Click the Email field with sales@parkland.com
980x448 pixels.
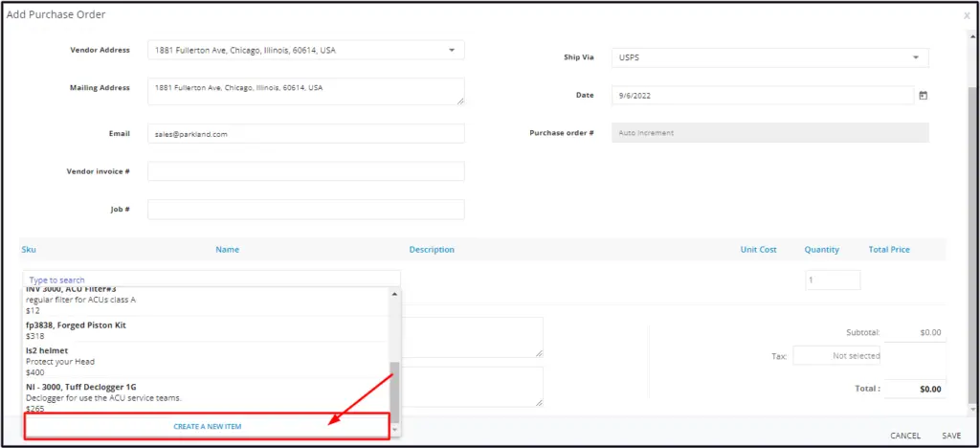tap(306, 133)
